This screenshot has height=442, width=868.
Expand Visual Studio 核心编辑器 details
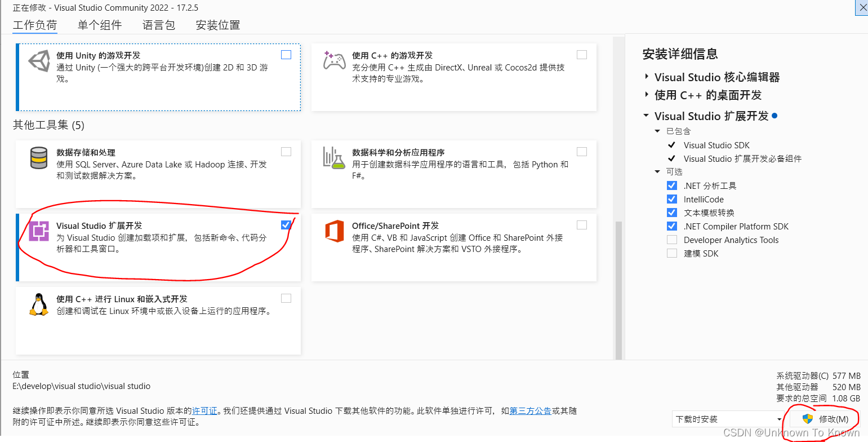click(646, 77)
